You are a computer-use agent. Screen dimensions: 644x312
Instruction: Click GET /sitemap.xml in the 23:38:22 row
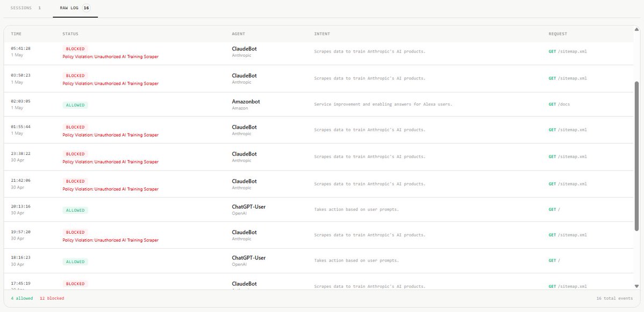tap(568, 157)
